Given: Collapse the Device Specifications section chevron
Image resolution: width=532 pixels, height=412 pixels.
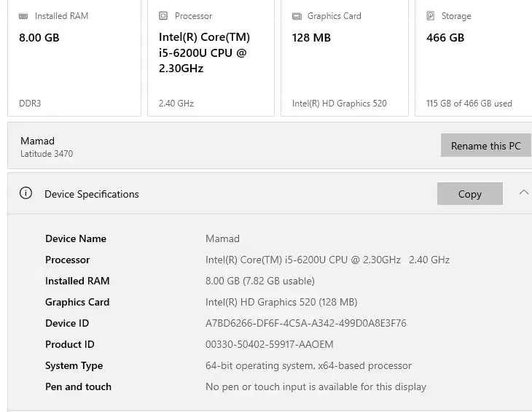Looking at the screenshot, I should (523, 193).
